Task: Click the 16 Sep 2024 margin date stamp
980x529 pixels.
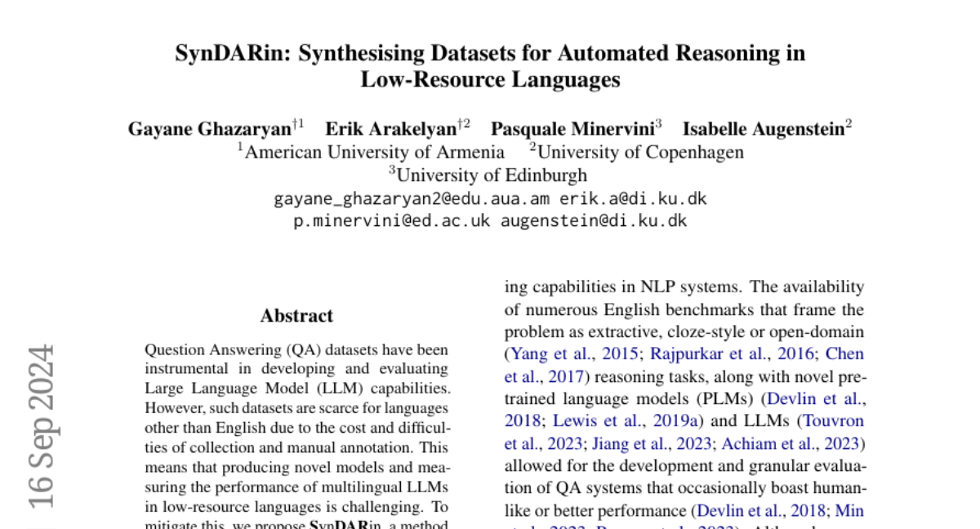Action: pos(42,425)
